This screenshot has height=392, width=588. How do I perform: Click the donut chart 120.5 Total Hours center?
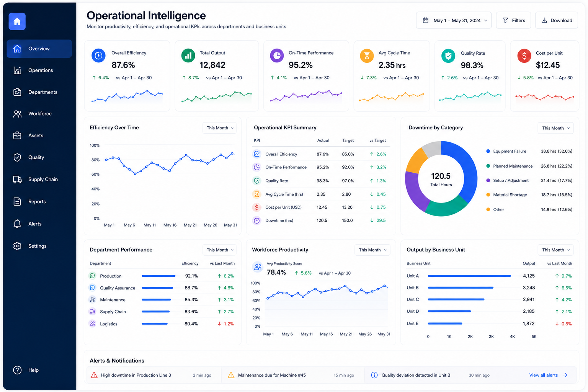click(441, 179)
